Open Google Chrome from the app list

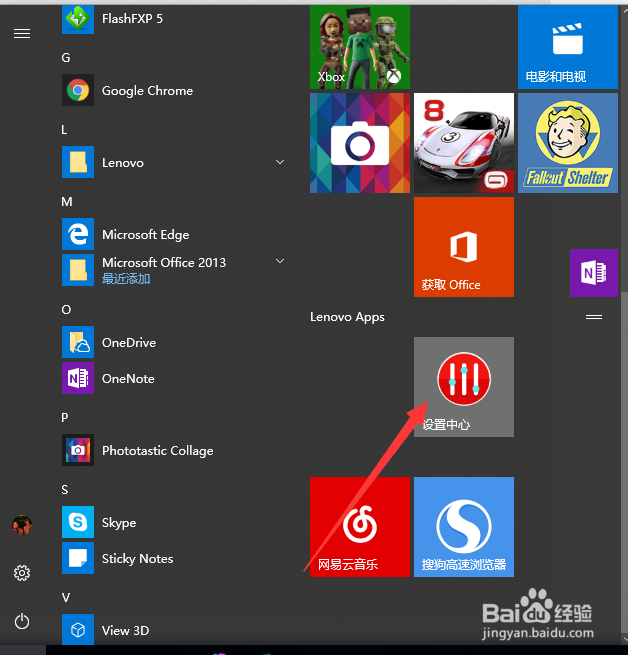(127, 90)
